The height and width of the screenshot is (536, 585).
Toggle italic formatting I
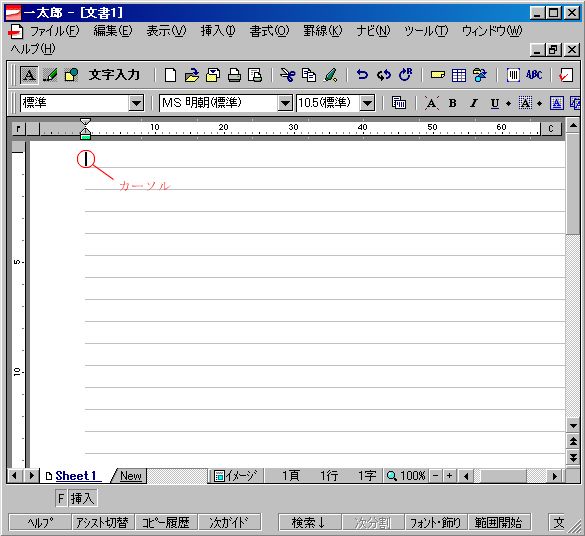coord(474,103)
